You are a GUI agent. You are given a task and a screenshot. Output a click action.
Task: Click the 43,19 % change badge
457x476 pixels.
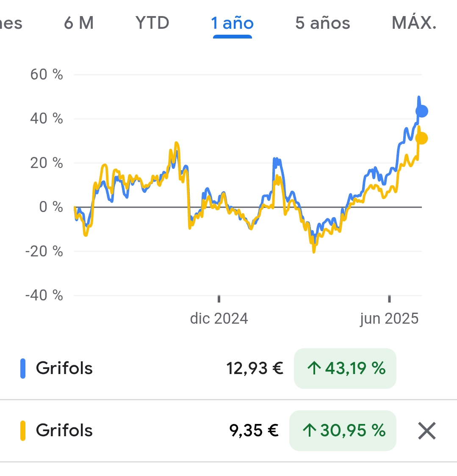coord(345,369)
